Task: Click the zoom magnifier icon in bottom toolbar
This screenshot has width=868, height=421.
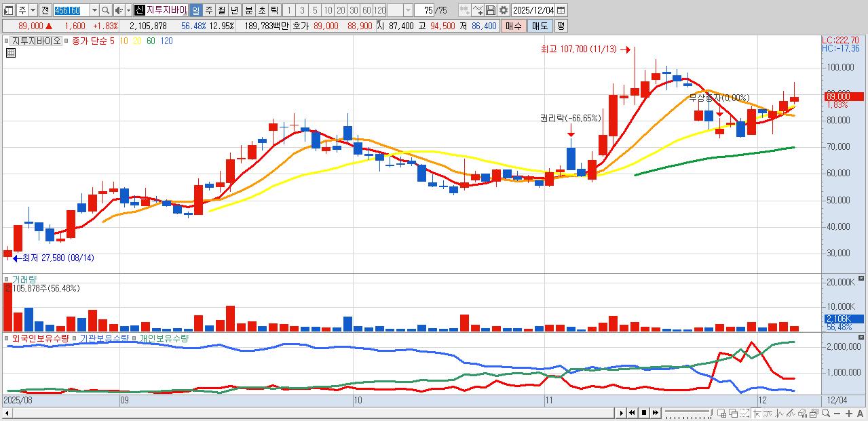Action: [826, 413]
